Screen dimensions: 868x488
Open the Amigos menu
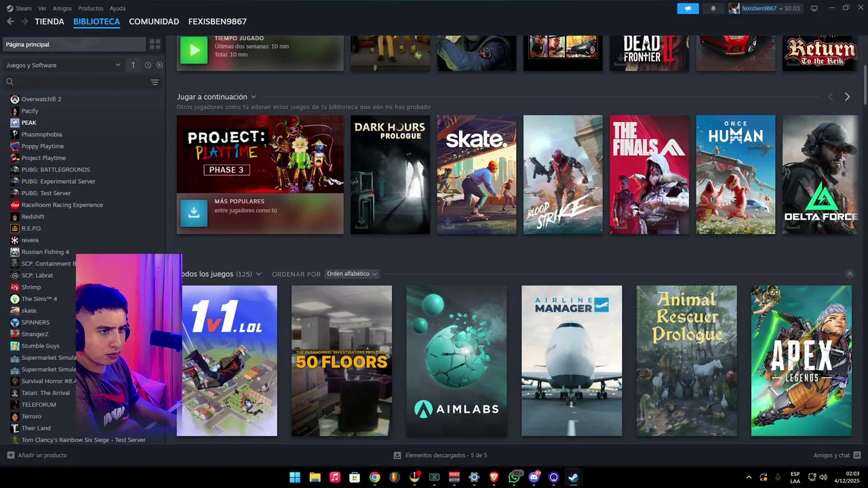(62, 8)
